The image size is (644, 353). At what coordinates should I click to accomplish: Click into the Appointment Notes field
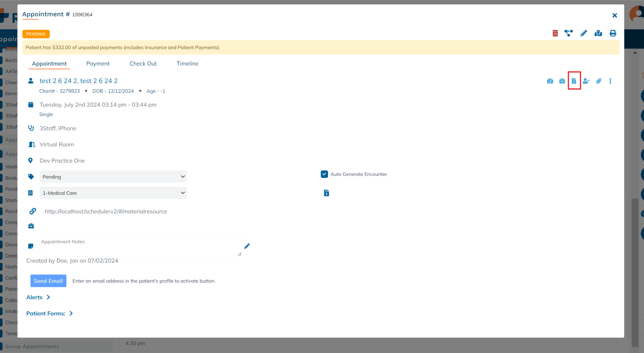pyautogui.click(x=141, y=246)
